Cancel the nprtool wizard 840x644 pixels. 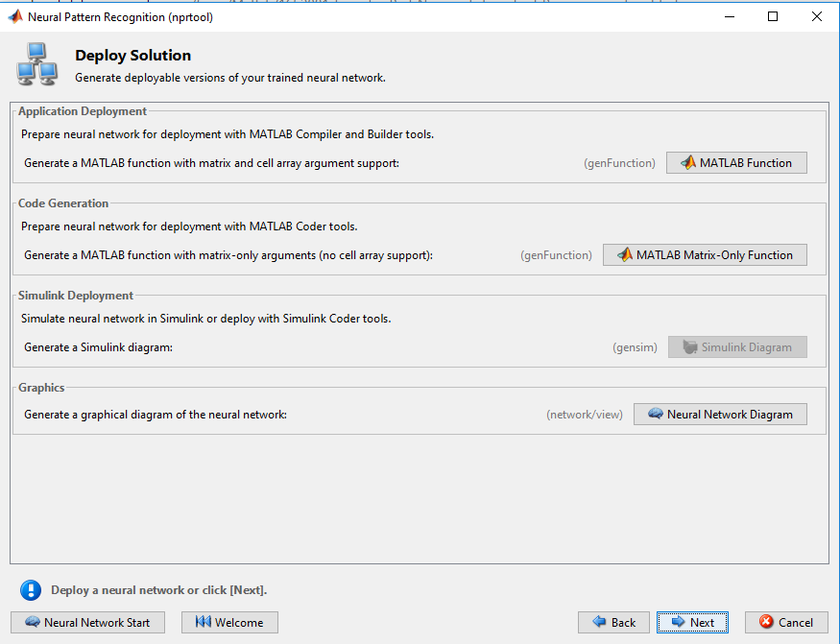tap(786, 623)
